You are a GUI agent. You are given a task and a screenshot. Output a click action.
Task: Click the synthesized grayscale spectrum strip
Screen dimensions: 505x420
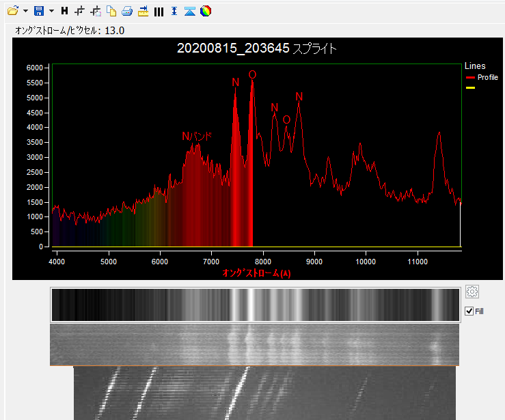(256, 305)
